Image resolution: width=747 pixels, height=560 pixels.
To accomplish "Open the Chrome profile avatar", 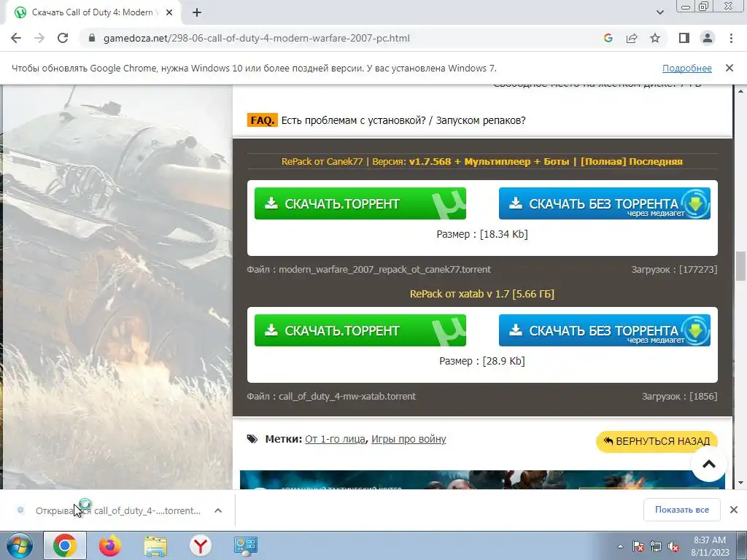I will [708, 38].
